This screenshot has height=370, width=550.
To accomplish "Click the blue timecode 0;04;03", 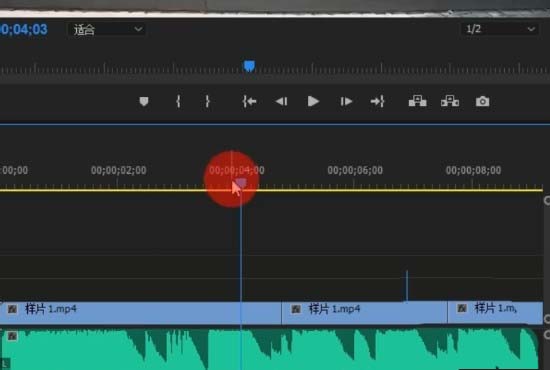I will (x=24, y=29).
